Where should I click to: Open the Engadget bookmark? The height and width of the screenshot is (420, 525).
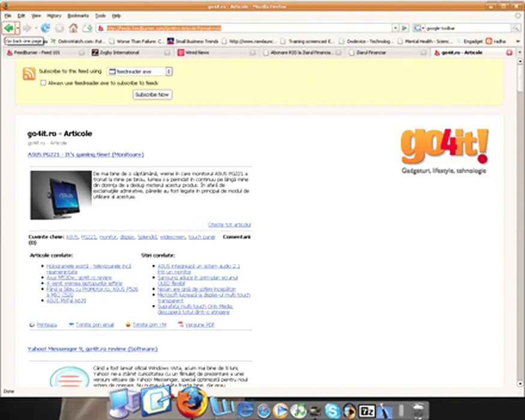point(470,41)
